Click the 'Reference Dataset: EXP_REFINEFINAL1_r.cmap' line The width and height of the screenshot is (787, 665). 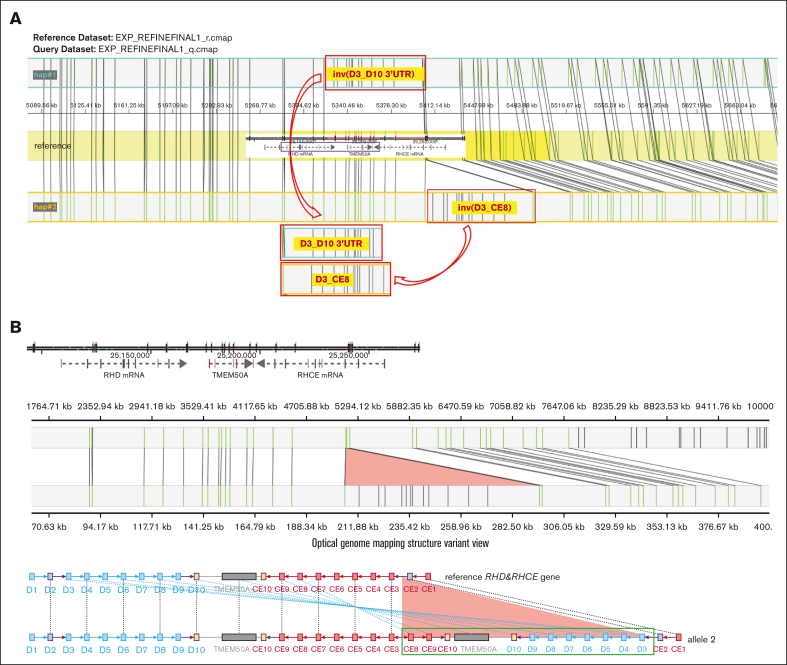133,38
